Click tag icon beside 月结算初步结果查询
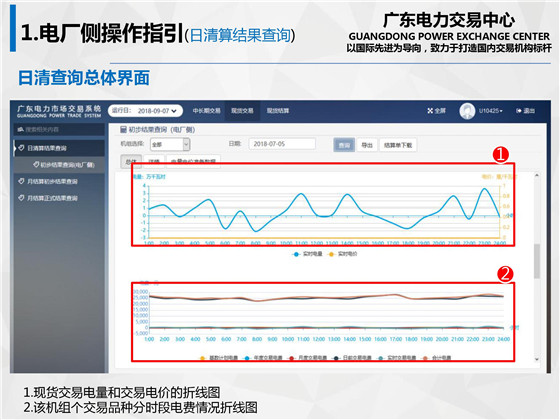 [x=21, y=181]
